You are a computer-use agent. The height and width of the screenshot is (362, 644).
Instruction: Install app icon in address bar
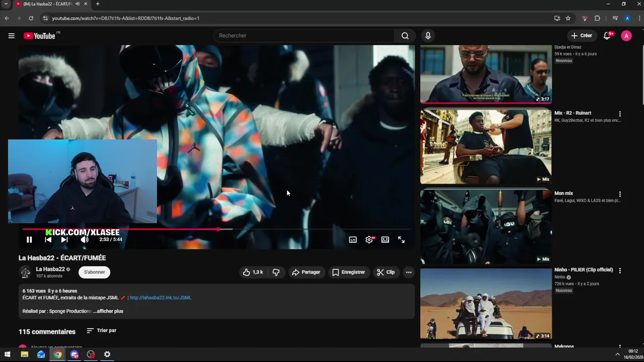(x=557, y=18)
